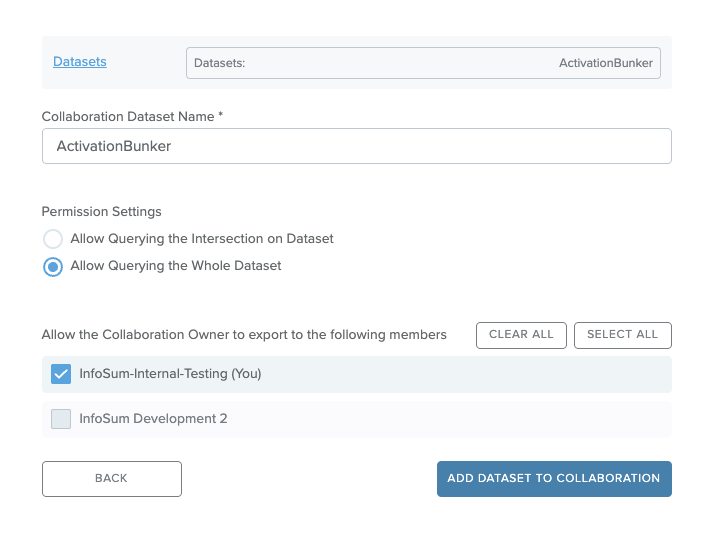Select the Whole Dataset radio button
This screenshot has height=541, width=716.
53,267
